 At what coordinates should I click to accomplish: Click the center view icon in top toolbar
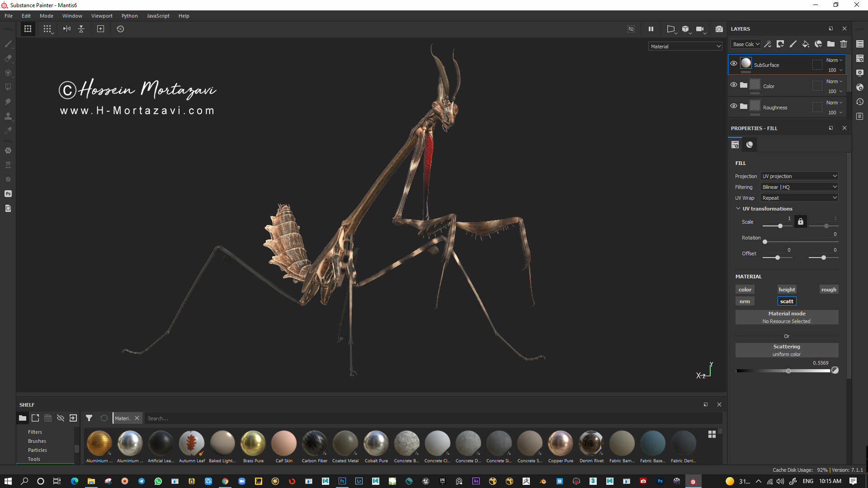(x=100, y=29)
